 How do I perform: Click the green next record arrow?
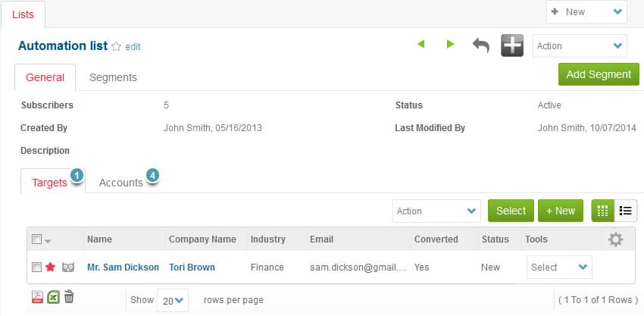coord(451,45)
